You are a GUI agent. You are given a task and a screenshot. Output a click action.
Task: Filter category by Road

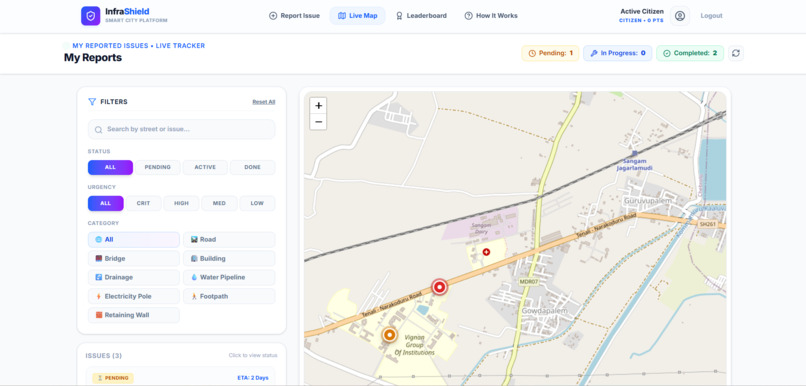[x=229, y=240]
